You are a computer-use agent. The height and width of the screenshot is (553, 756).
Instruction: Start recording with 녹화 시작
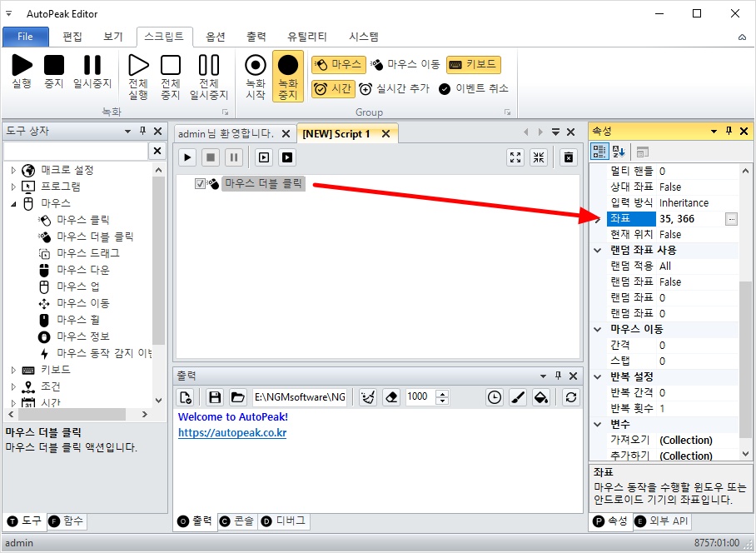pyautogui.click(x=256, y=77)
